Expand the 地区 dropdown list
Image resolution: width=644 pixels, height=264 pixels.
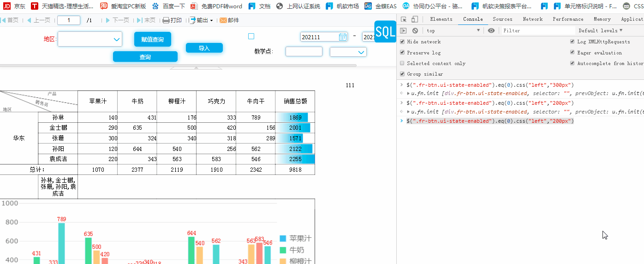(x=117, y=39)
